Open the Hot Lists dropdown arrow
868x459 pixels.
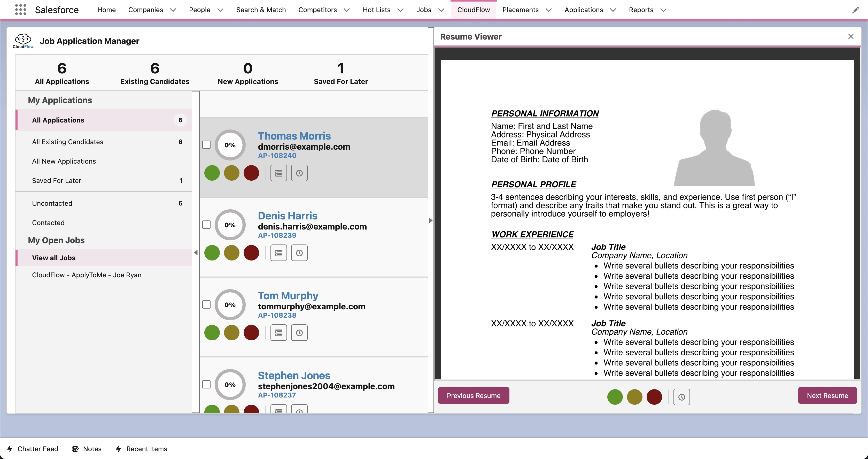point(400,10)
